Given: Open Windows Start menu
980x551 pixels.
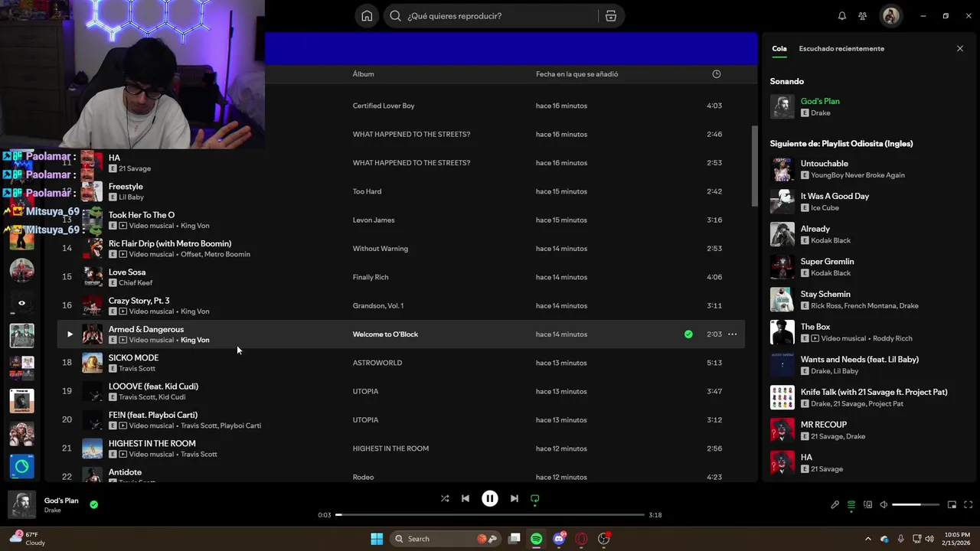Looking at the screenshot, I should click(377, 539).
